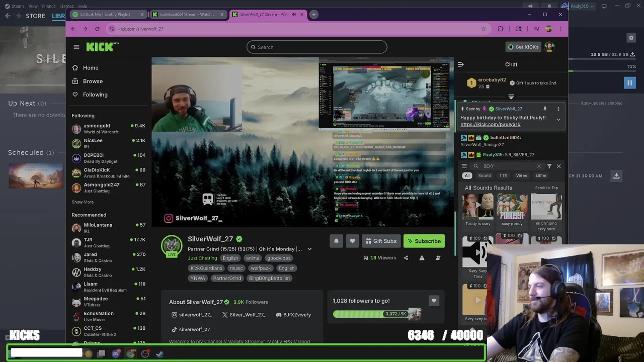This screenshot has width=644, height=362.
Task: Collapse the chat panel with arrow icon
Action: point(460,64)
